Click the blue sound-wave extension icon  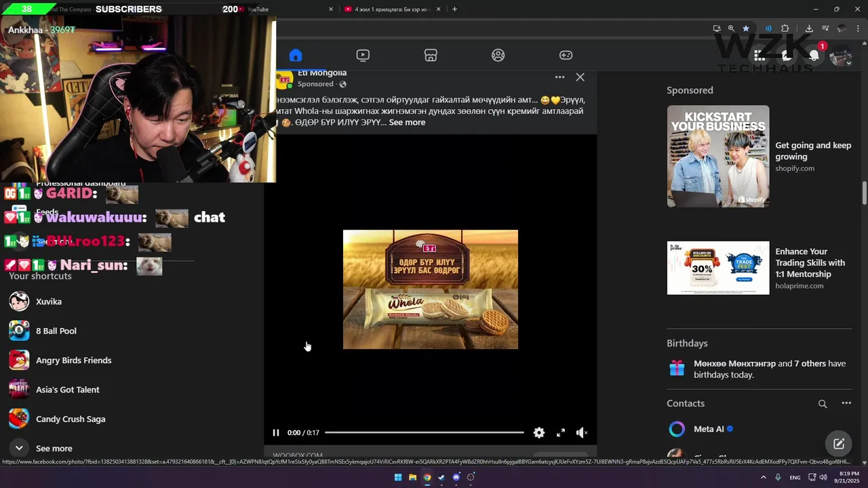coord(768,28)
